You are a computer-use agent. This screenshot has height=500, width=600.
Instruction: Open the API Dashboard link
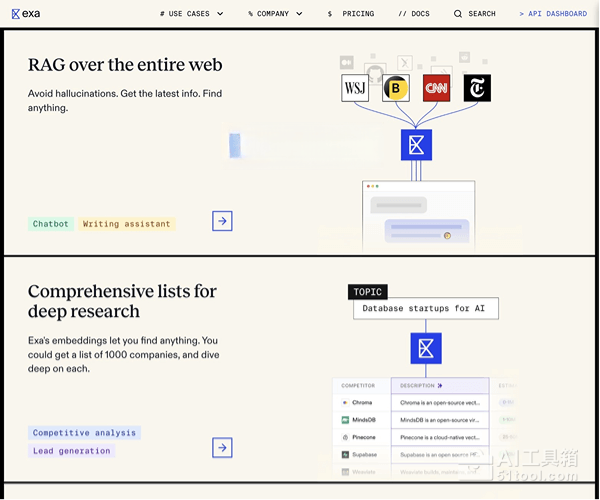click(553, 14)
